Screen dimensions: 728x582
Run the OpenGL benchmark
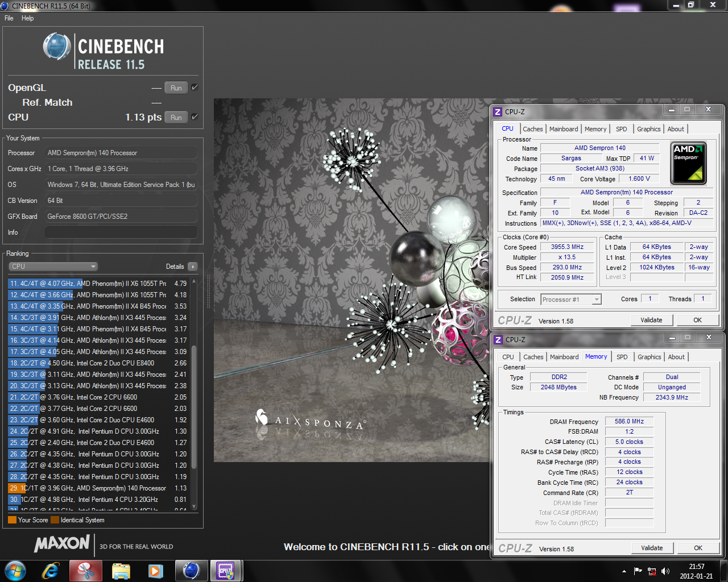tap(176, 88)
